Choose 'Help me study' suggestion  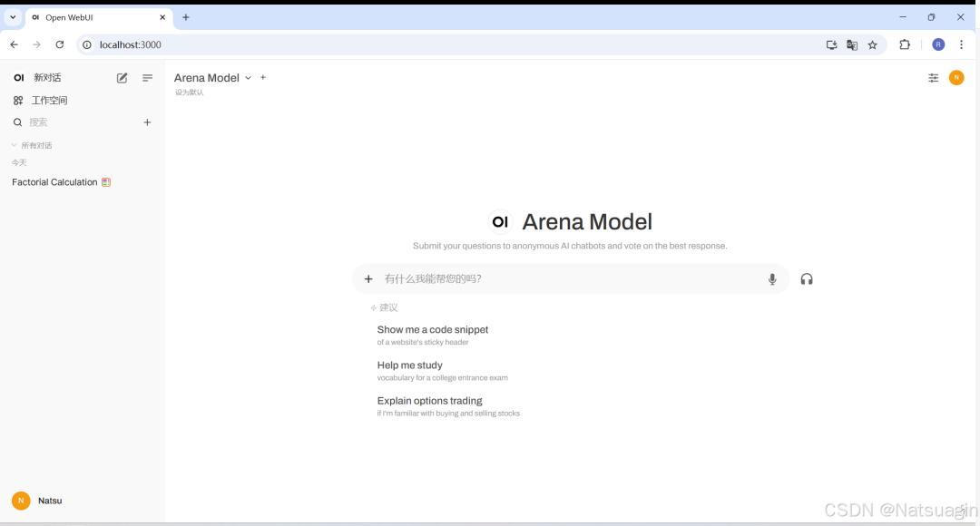click(x=443, y=371)
